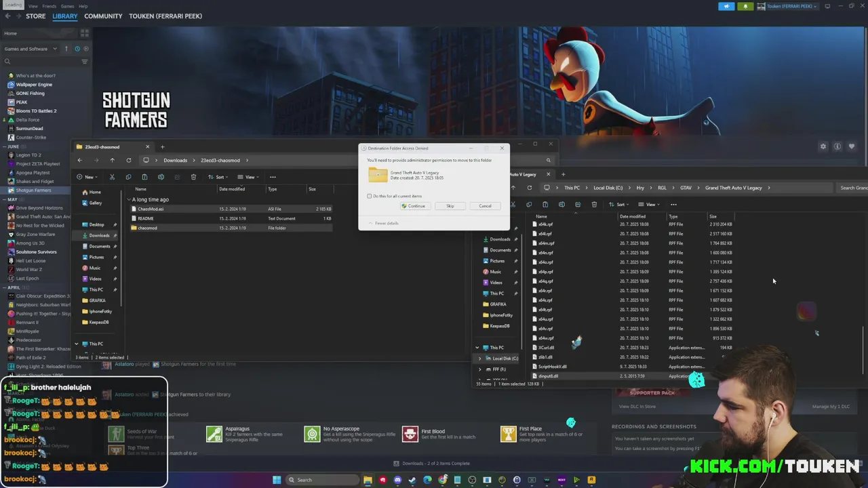Collapse This PC tree in chaosmod Explorer sidebar

pos(77,344)
